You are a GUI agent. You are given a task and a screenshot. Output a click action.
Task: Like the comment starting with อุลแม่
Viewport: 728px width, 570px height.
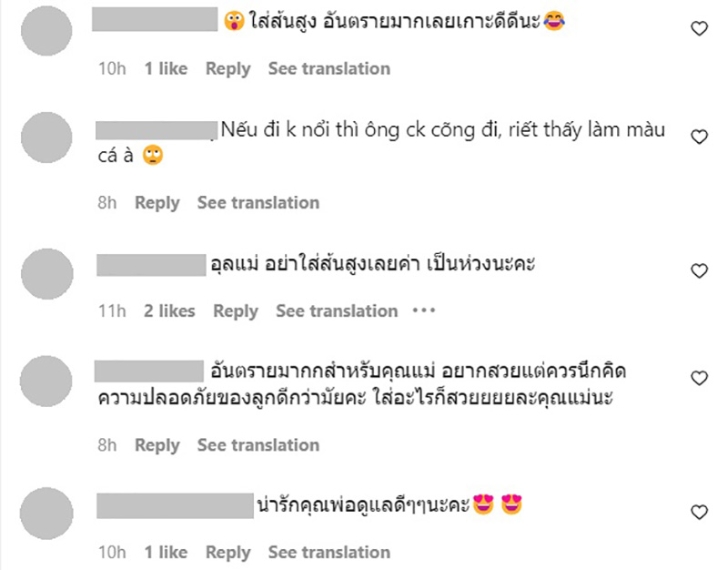[x=698, y=270]
